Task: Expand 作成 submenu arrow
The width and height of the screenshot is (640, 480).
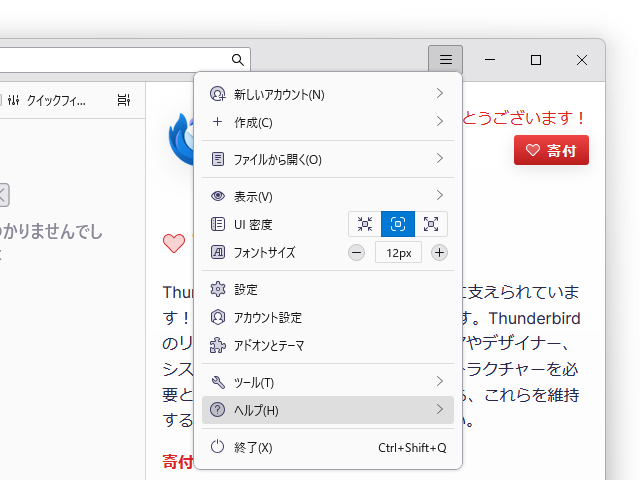Action: point(440,121)
